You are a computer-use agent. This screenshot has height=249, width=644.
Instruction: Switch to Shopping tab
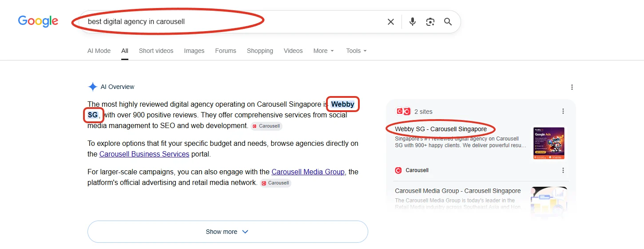pyautogui.click(x=260, y=51)
